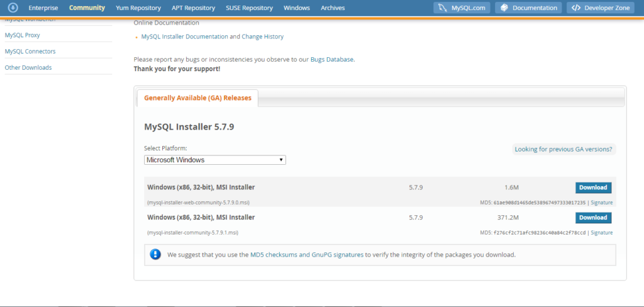
Task: Click the 1.6M file size value
Action: [x=512, y=187]
